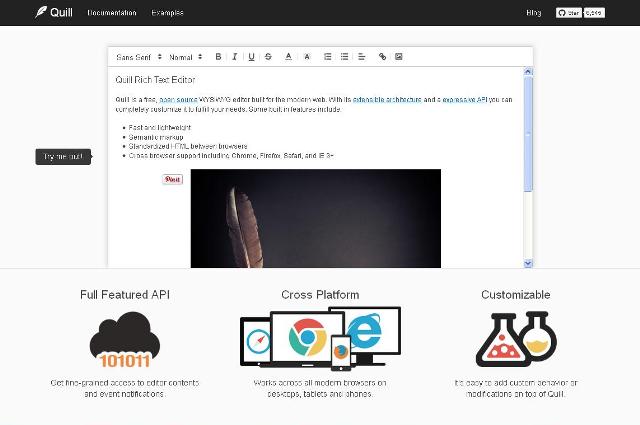Expand the text alignment dropdown
This screenshot has height=425, width=640.
coord(362,57)
